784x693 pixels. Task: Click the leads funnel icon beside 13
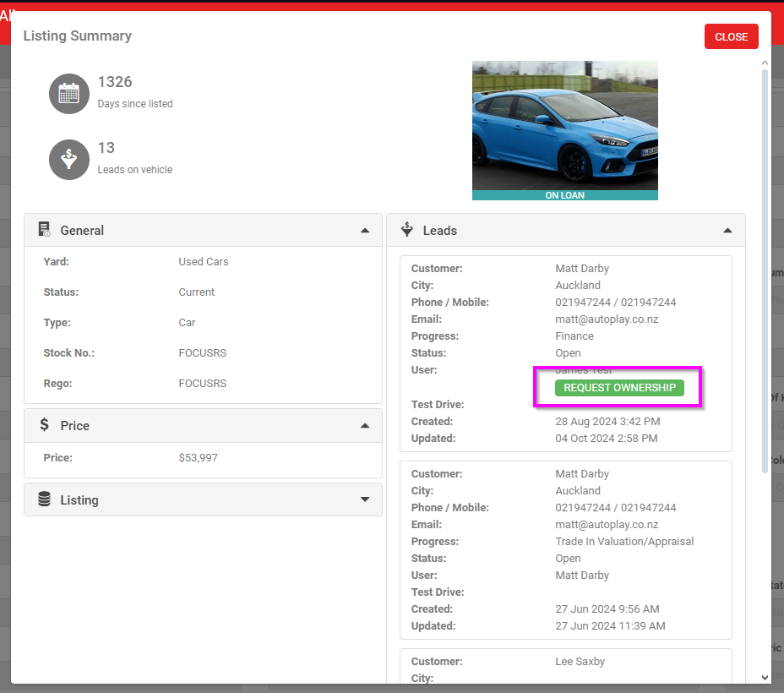point(69,160)
